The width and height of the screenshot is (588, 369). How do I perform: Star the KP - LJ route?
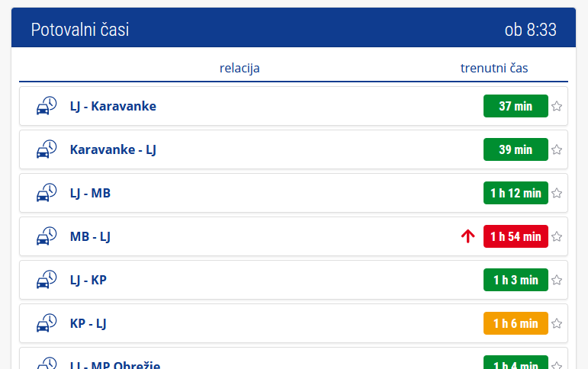[557, 323]
